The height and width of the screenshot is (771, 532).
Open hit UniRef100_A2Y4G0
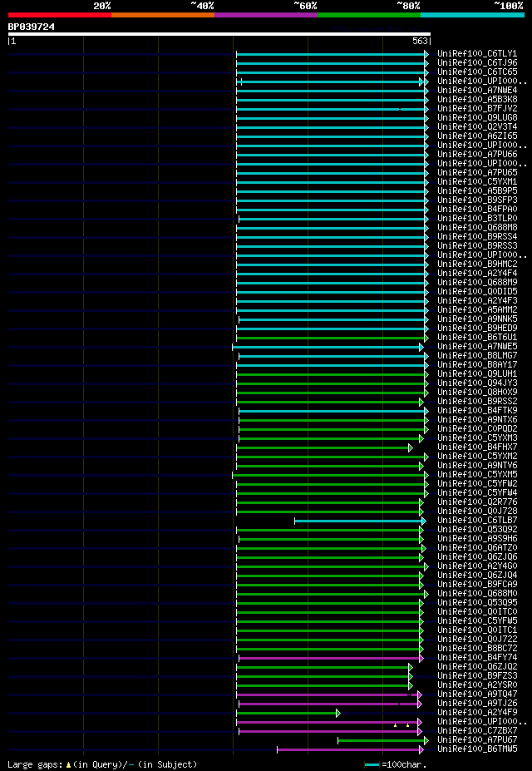[x=477, y=566]
